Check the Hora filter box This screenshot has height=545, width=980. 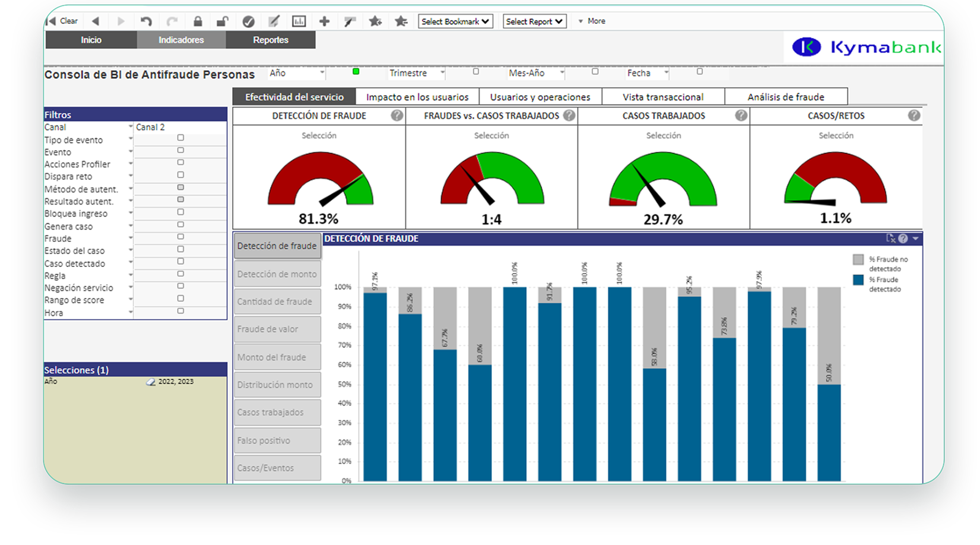coord(181,311)
